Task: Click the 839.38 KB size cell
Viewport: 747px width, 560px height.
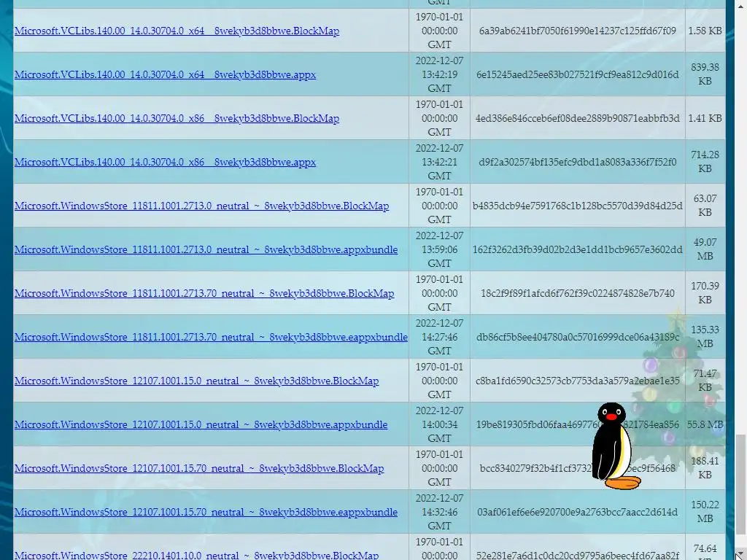Action: 705,75
